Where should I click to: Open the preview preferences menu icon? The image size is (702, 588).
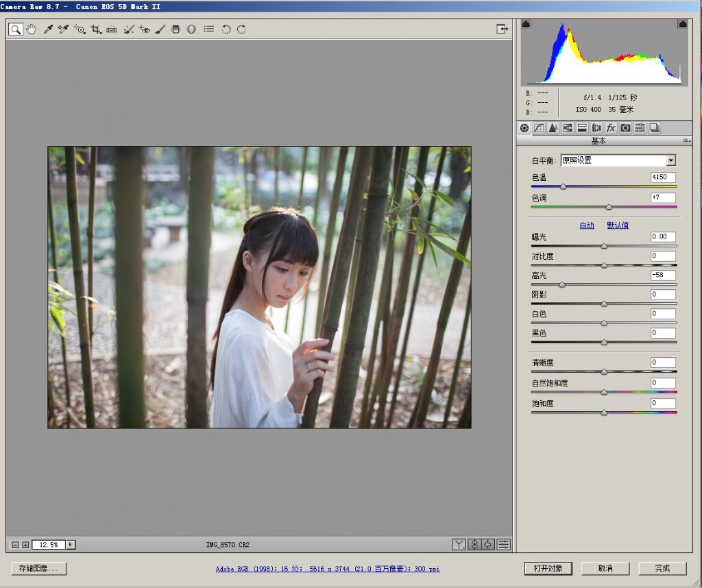point(504,544)
